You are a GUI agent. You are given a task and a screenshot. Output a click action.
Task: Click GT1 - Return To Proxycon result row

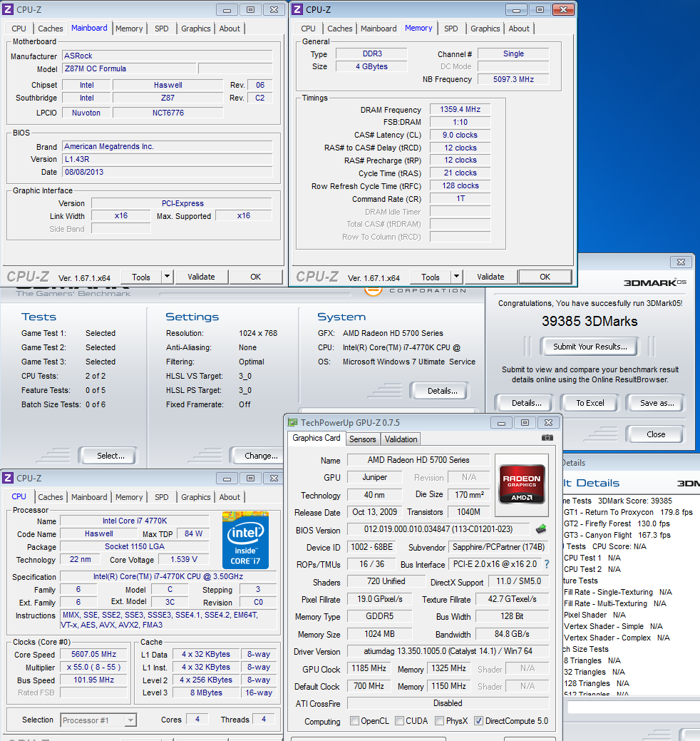(x=628, y=512)
